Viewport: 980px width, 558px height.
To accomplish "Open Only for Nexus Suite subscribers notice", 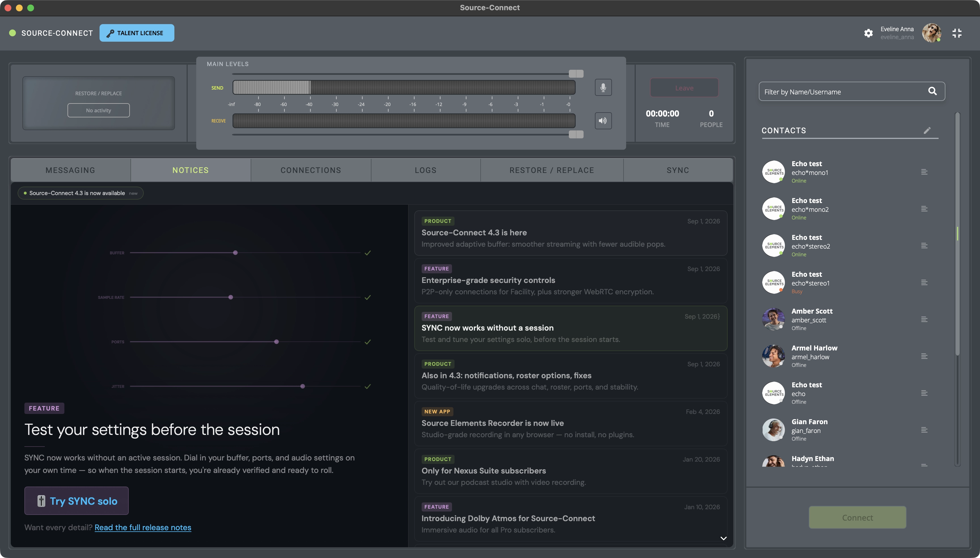I will (571, 471).
